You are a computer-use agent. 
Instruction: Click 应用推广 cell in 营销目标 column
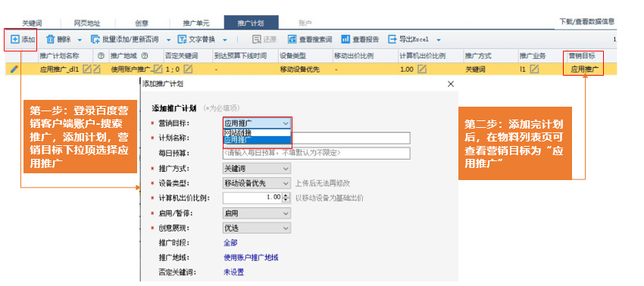point(584,70)
